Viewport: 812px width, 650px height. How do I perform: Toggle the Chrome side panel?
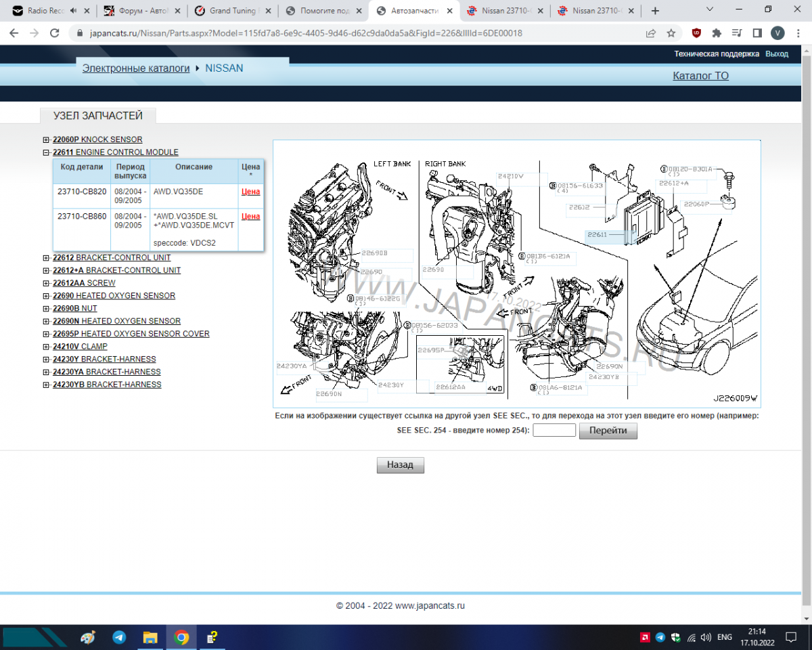(x=757, y=32)
